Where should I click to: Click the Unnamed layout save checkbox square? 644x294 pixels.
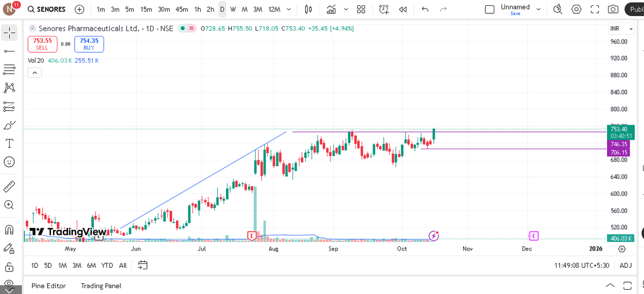point(489,9)
